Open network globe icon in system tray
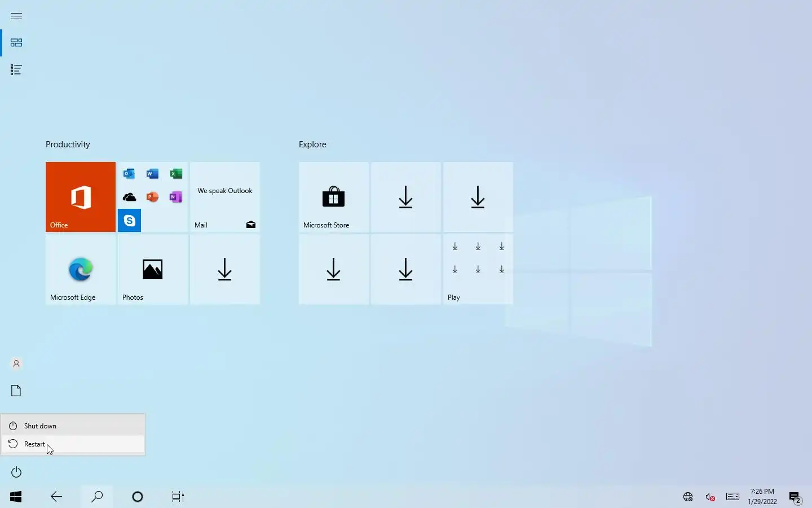812x508 pixels. 688,497
